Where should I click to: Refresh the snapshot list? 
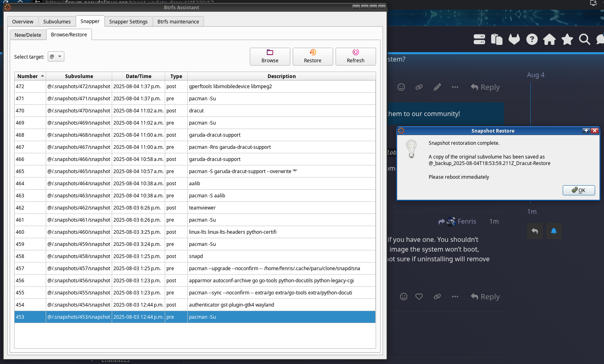pos(356,57)
